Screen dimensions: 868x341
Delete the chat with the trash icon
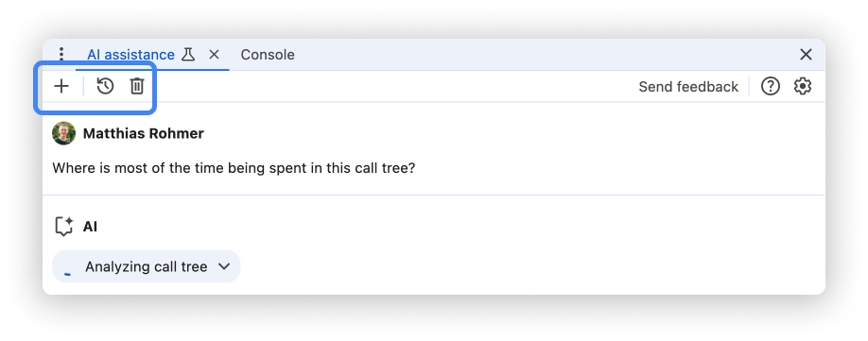pyautogui.click(x=137, y=86)
